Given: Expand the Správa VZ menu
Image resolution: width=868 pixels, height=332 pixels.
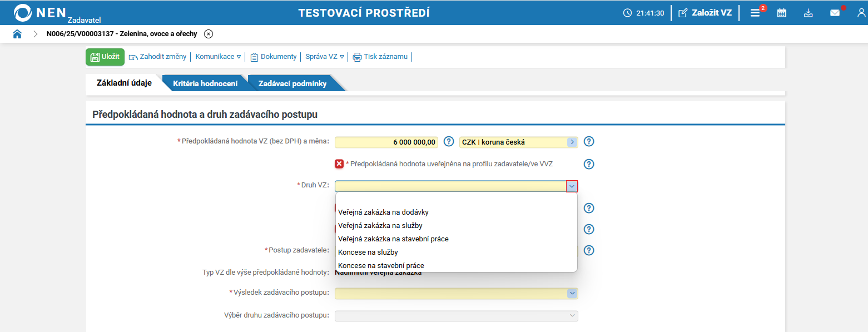Looking at the screenshot, I should coord(323,56).
